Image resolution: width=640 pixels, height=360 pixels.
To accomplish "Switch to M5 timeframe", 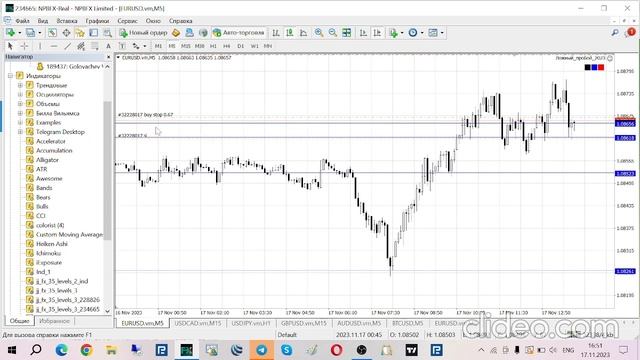I will [x=172, y=46].
